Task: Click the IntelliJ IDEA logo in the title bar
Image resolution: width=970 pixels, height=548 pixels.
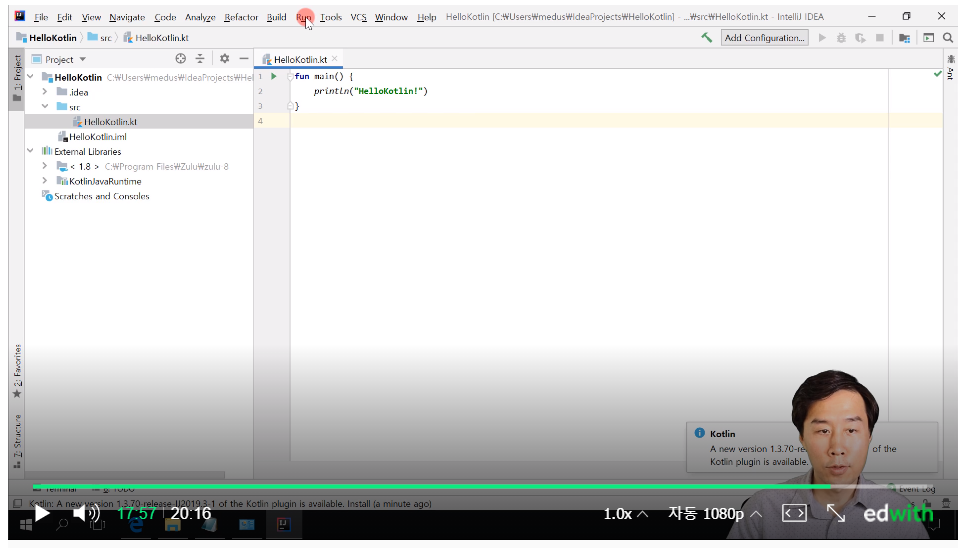Action: pyautogui.click(x=20, y=16)
